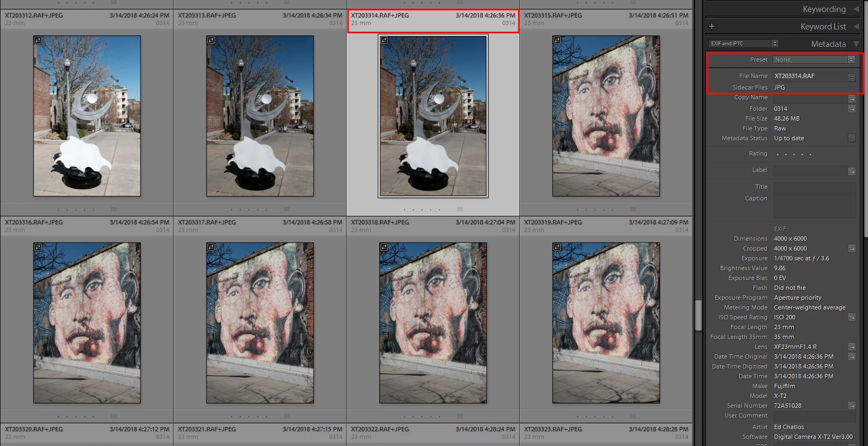Click badge icon on XT203316 thumbnail
868x446 pixels.
coord(38,247)
